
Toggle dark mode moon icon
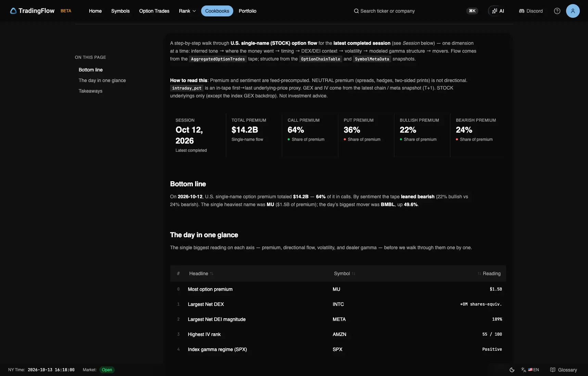coord(512,370)
